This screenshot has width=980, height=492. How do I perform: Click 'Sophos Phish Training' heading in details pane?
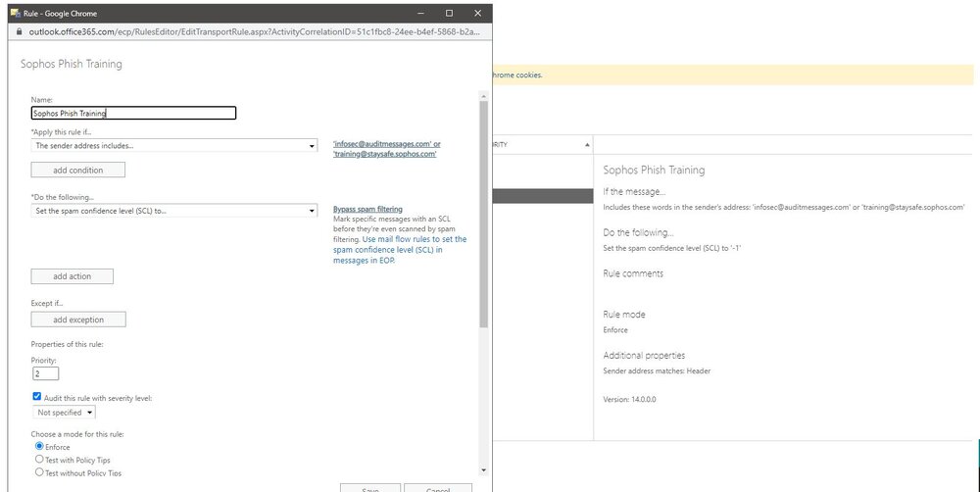pos(654,170)
